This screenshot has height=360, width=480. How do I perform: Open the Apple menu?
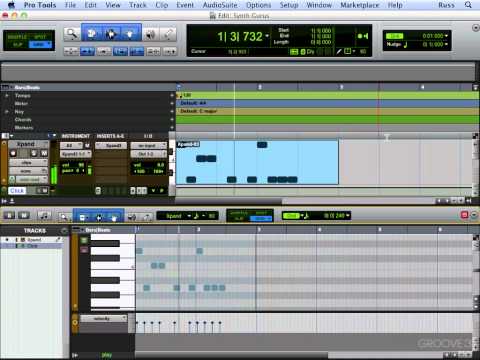[11, 5]
